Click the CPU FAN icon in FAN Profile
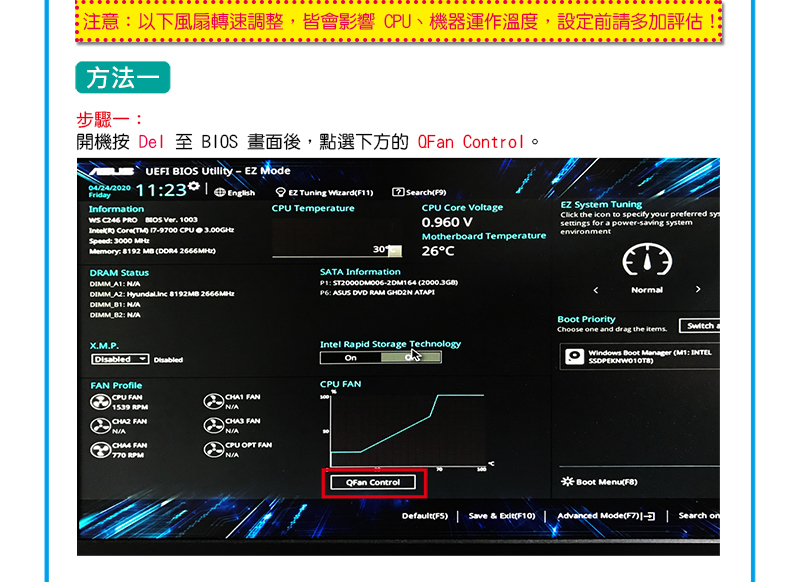Viewport: 800px width, 582px height. [x=101, y=402]
